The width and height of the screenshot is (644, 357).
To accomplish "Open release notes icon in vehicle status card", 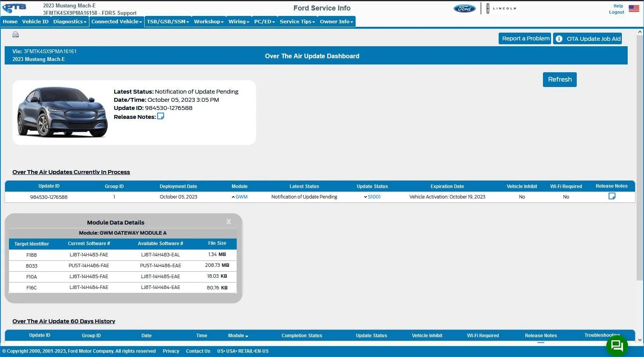I will [x=161, y=116].
